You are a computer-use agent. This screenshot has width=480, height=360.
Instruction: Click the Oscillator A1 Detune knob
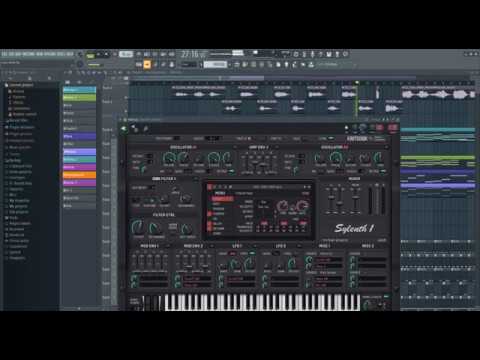coord(199,159)
